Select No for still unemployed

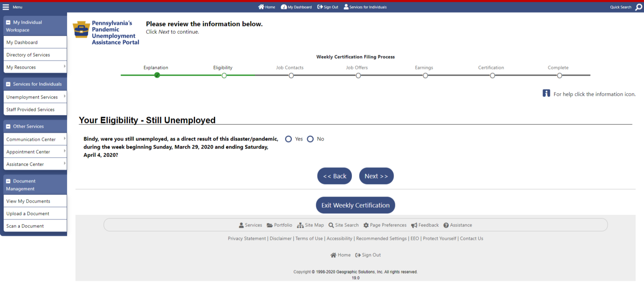click(x=310, y=139)
